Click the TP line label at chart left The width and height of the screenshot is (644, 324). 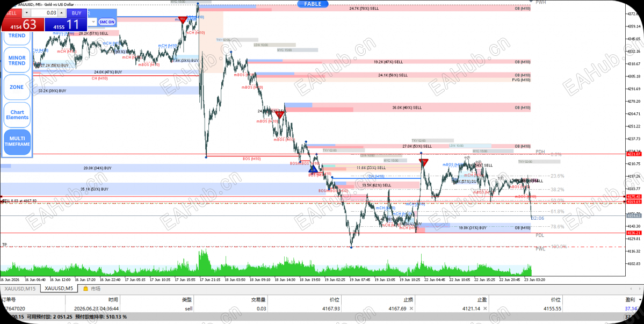tap(4, 244)
